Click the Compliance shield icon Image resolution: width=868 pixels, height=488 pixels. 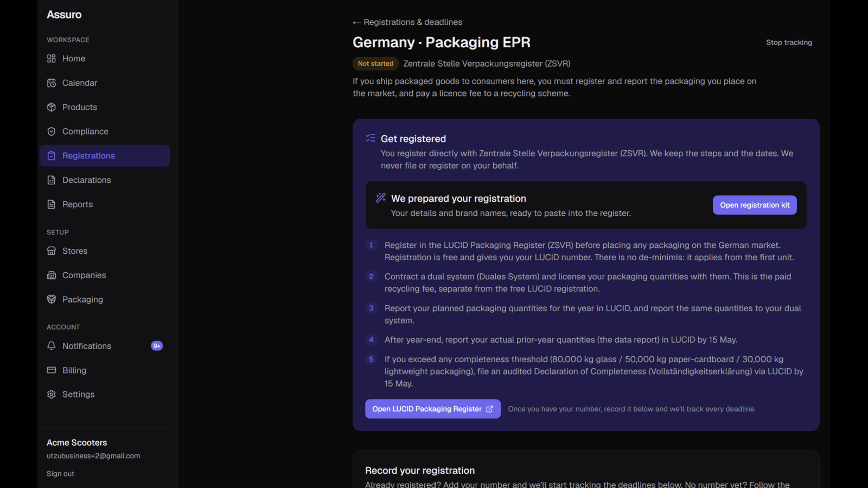(x=52, y=131)
